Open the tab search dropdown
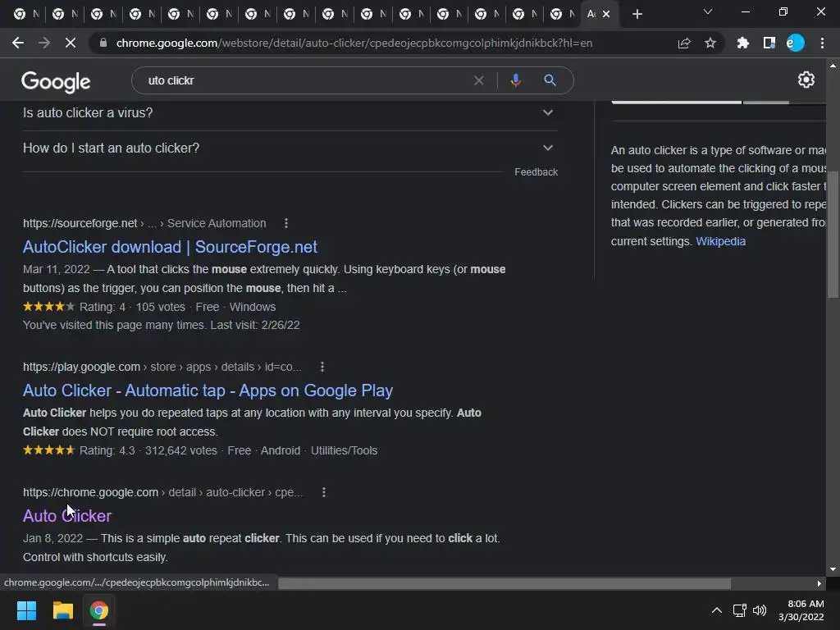Image resolution: width=840 pixels, height=630 pixels. point(708,11)
